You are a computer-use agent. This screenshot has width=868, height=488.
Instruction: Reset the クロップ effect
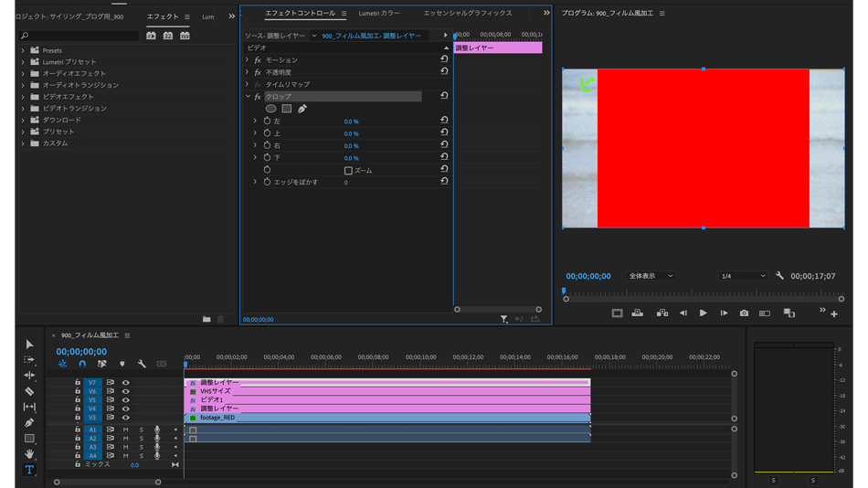[444, 96]
